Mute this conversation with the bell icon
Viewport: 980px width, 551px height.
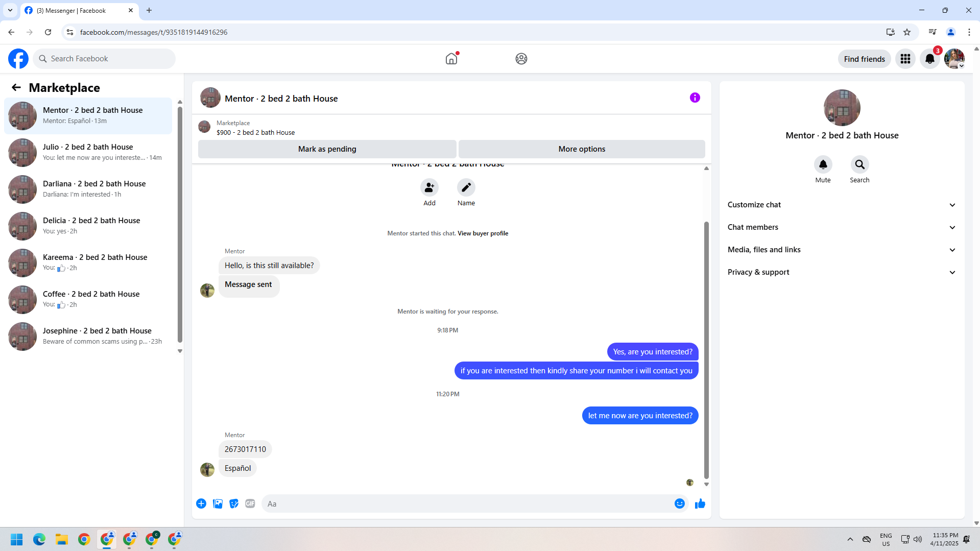pyautogui.click(x=823, y=164)
